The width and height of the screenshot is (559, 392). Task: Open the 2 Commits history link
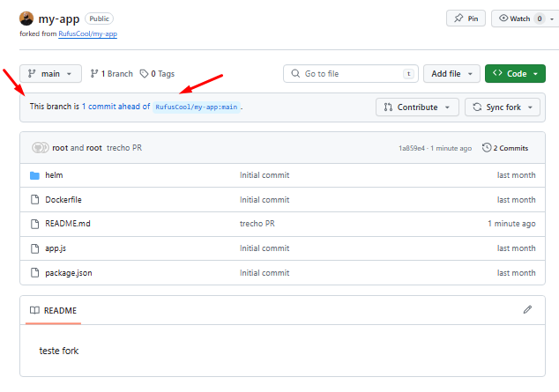(505, 148)
